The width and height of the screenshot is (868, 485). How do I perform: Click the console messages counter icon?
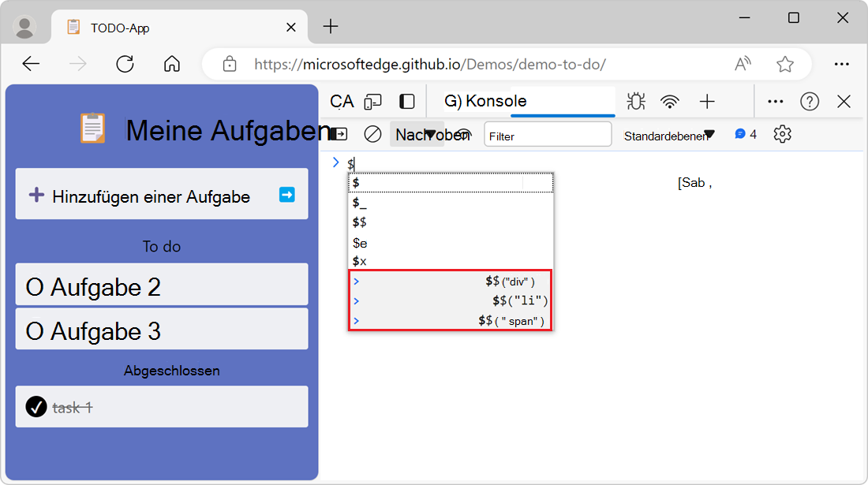pyautogui.click(x=740, y=134)
